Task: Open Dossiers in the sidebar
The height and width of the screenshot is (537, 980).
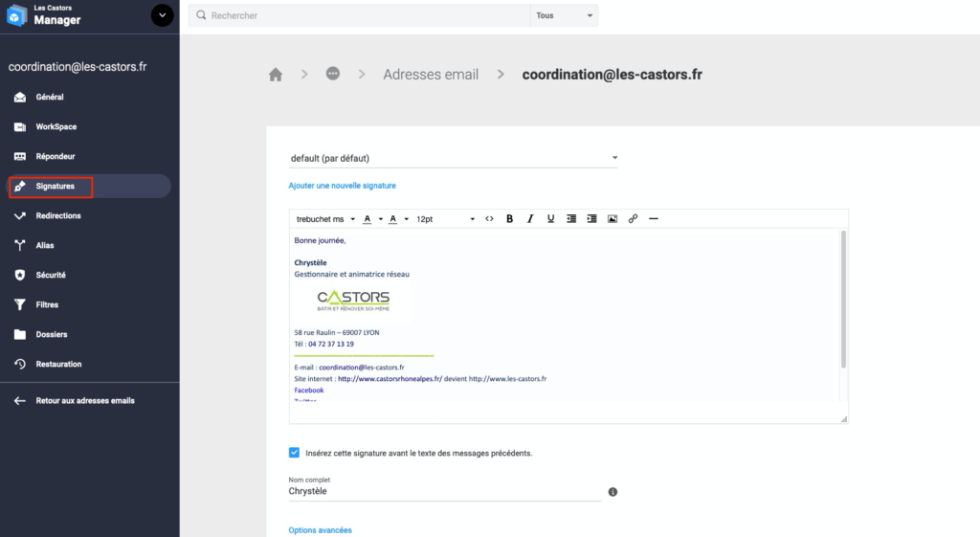Action: pos(89,334)
